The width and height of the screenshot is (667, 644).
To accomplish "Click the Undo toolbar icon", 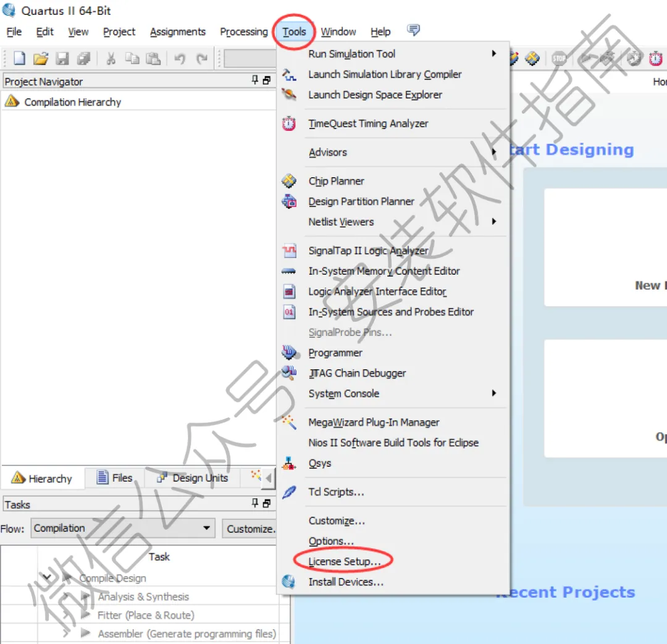I will [x=180, y=58].
